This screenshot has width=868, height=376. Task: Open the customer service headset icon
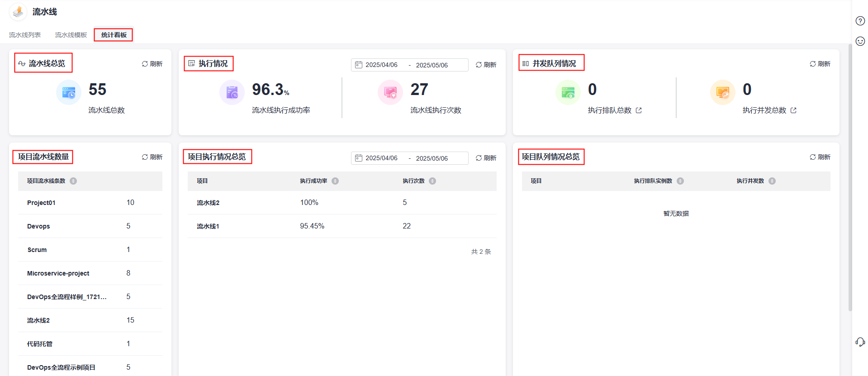[860, 342]
